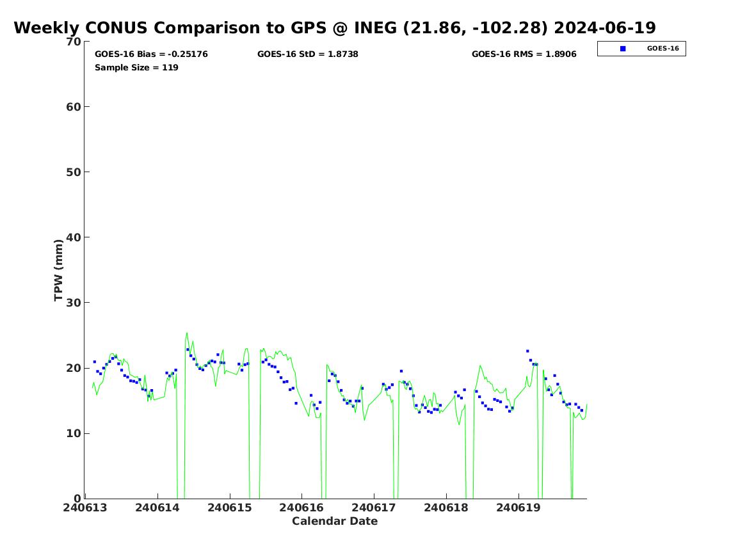
Task: Click the 240618 x-axis tick label
Action: [x=446, y=508]
